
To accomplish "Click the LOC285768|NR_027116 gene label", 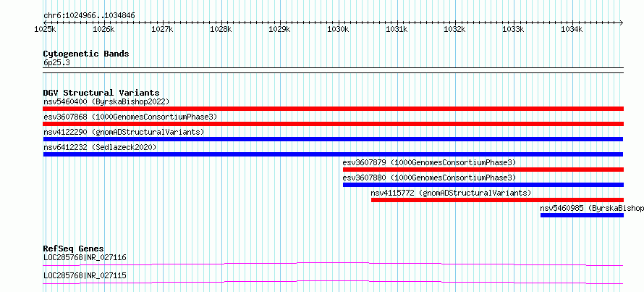I will pos(85,258).
